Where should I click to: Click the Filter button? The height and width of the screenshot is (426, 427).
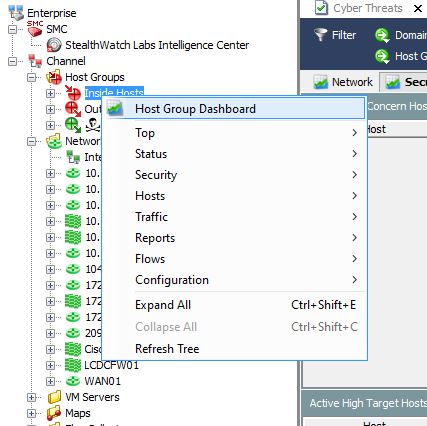(335, 35)
